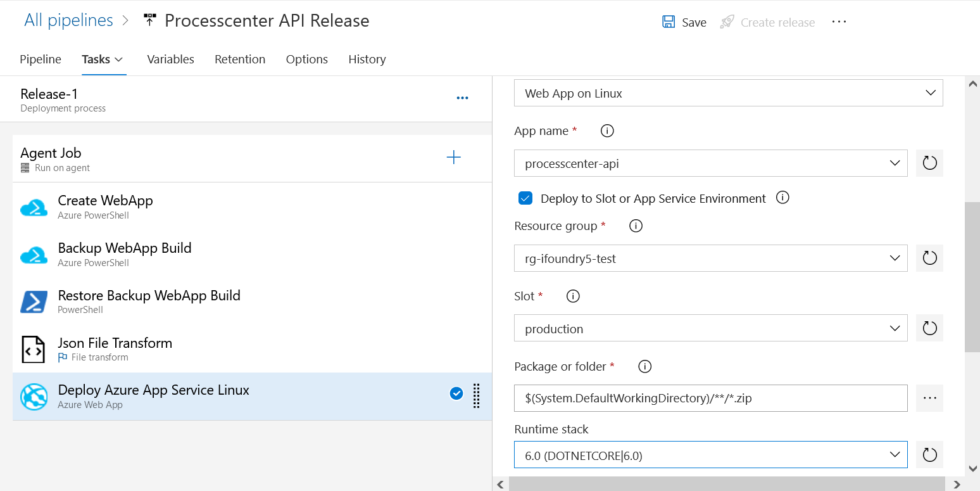Click the Create release rocket icon
The image size is (980, 491).
(727, 22)
